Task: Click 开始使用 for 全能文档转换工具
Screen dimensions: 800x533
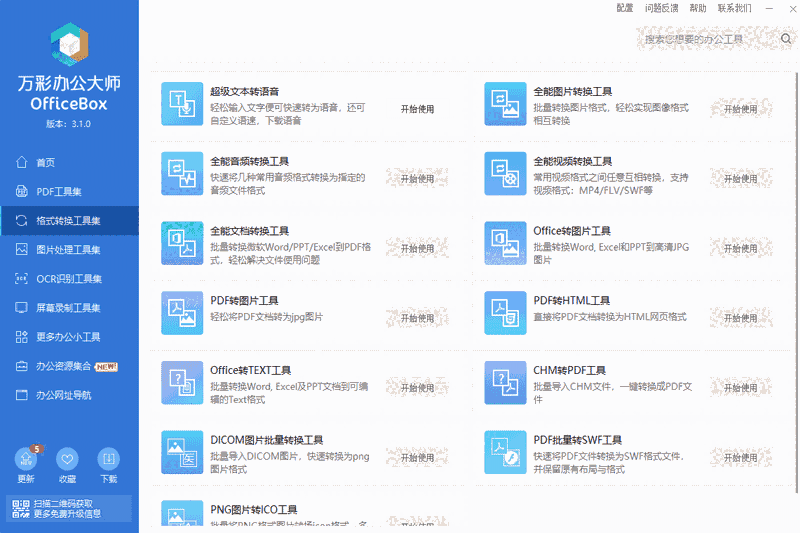Action: point(417,248)
